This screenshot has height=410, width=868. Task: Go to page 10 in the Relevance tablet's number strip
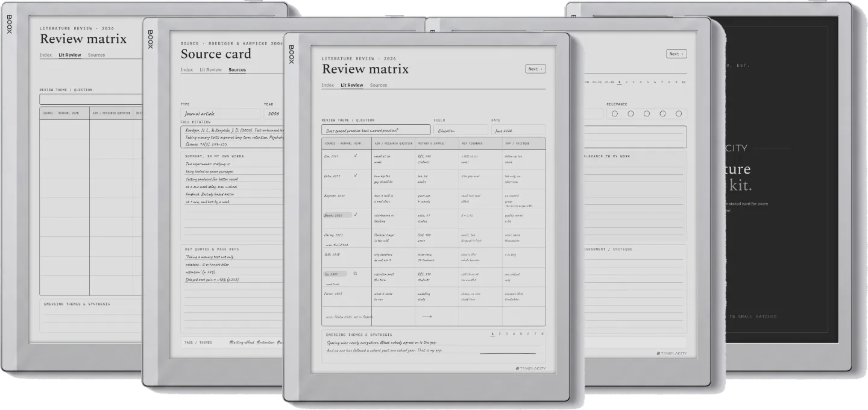[684, 82]
